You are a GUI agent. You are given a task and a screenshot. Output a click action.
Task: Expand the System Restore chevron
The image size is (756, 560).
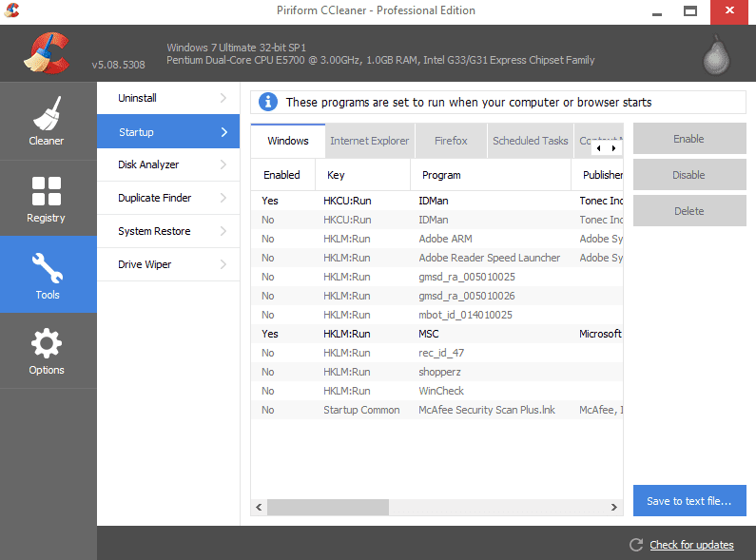point(223,231)
